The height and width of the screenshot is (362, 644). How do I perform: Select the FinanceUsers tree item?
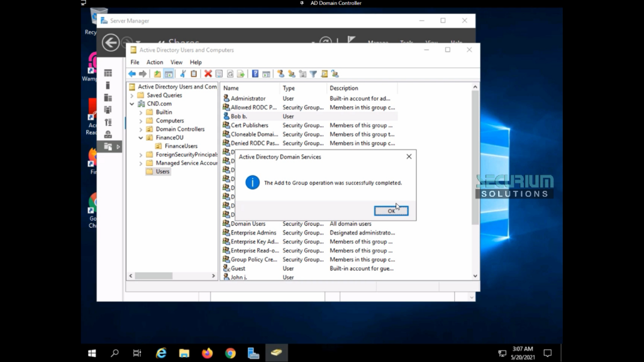click(x=180, y=146)
